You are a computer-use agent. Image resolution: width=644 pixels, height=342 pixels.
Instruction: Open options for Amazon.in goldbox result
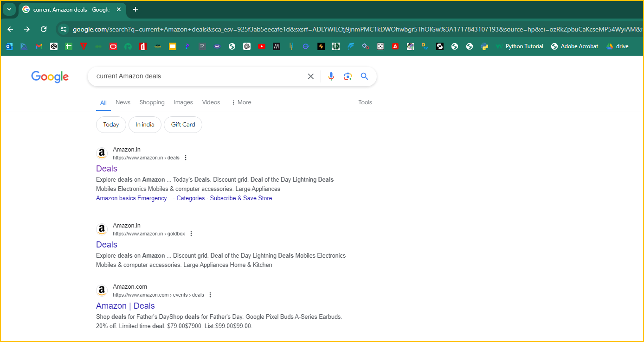click(x=191, y=234)
